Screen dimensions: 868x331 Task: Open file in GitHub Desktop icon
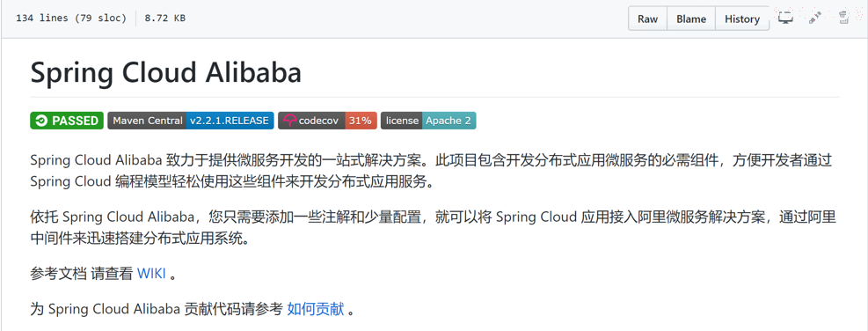[x=785, y=18]
